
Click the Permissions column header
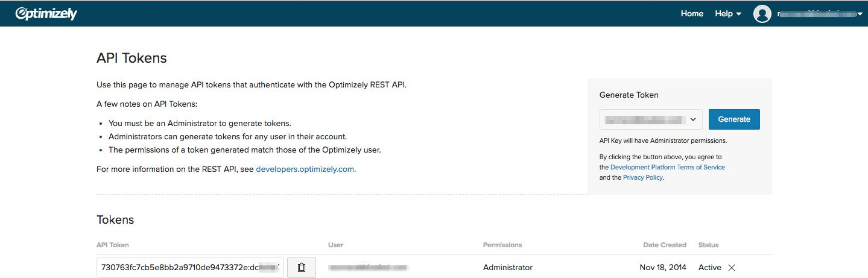[502, 245]
